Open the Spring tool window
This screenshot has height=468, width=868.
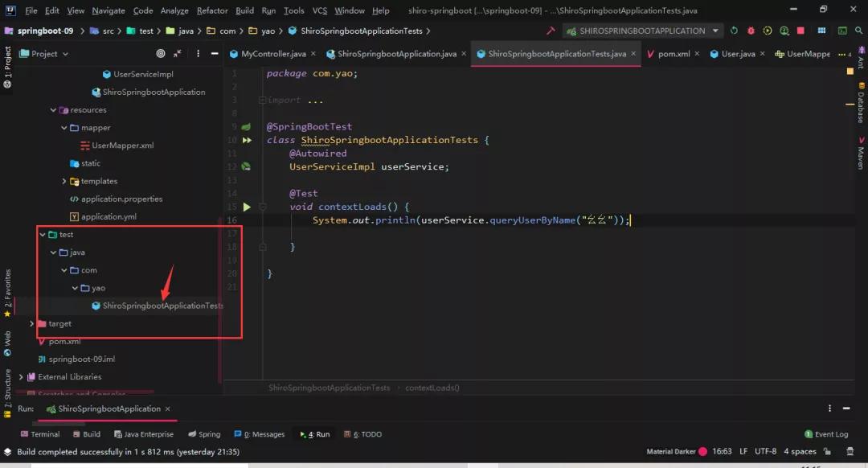click(203, 434)
